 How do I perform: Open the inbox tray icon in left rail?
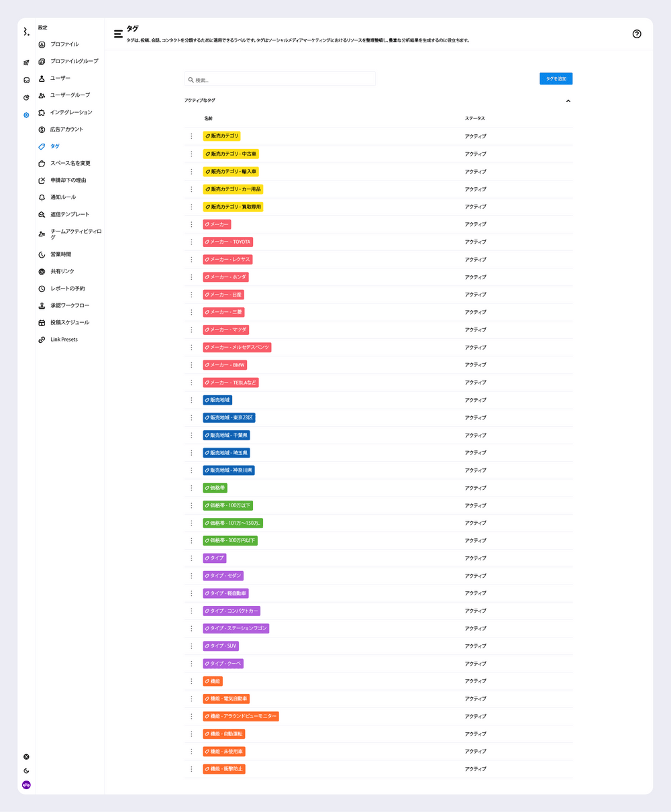coord(26,80)
